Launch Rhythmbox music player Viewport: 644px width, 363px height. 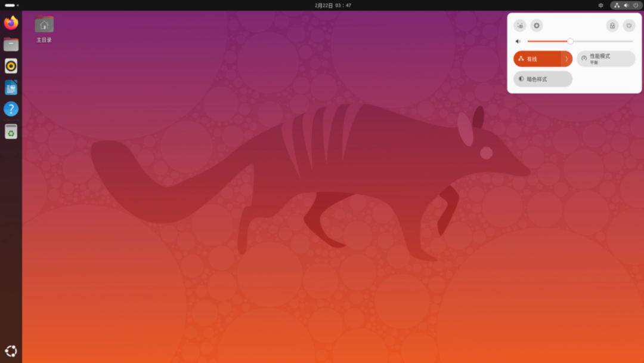click(11, 66)
